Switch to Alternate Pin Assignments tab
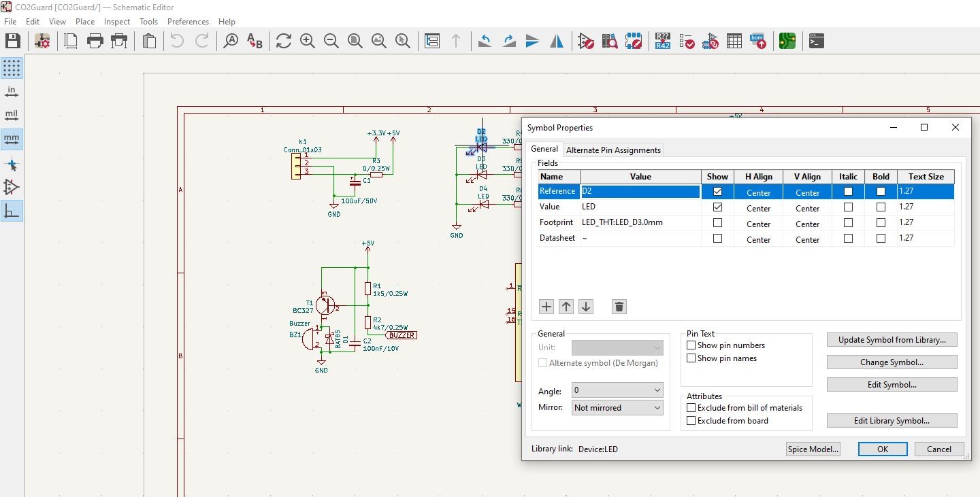 [x=613, y=150]
